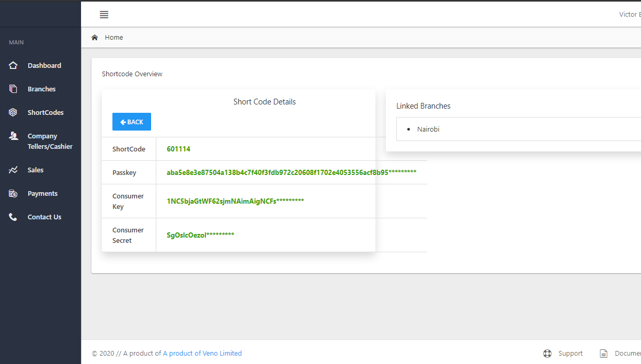Image resolution: width=641 pixels, height=364 pixels.
Task: Click the Shortcode Overview title
Action: (x=132, y=74)
